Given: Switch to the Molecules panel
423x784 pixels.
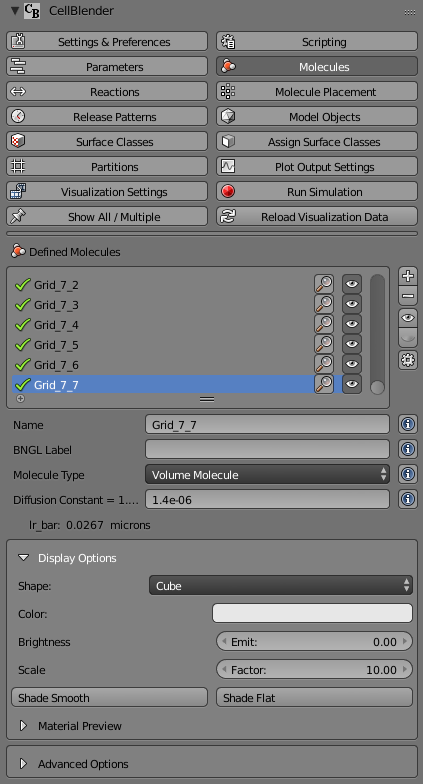Looking at the screenshot, I should pos(317,66).
